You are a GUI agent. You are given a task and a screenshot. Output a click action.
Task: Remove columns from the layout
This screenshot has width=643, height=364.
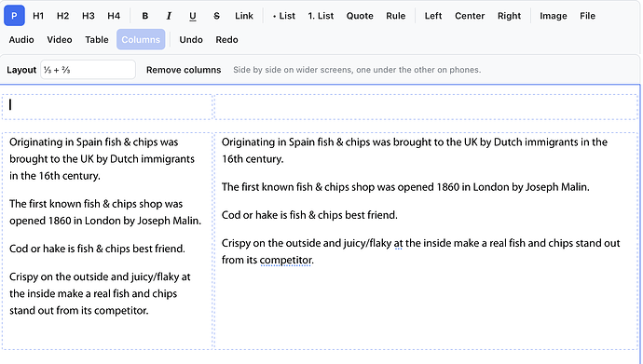[x=184, y=70]
